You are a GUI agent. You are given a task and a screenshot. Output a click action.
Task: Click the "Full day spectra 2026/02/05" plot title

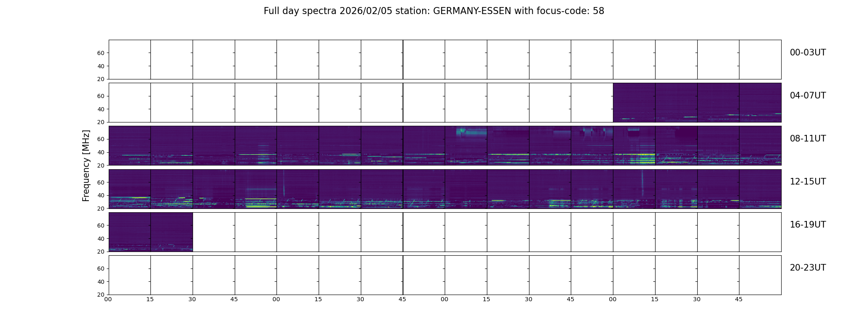pos(434,11)
